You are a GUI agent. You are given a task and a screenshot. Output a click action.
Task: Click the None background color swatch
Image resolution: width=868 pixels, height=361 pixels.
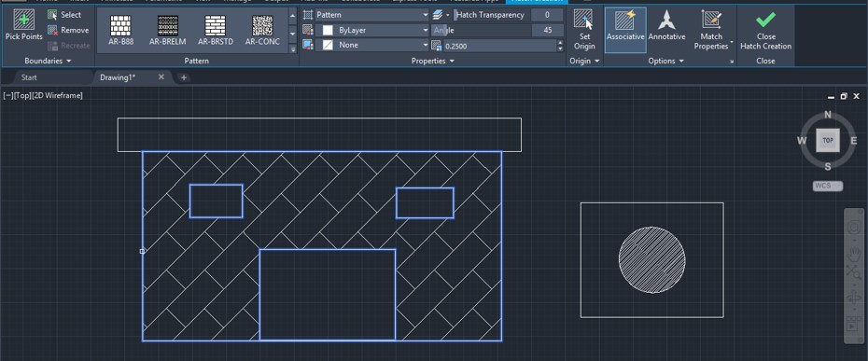[328, 46]
